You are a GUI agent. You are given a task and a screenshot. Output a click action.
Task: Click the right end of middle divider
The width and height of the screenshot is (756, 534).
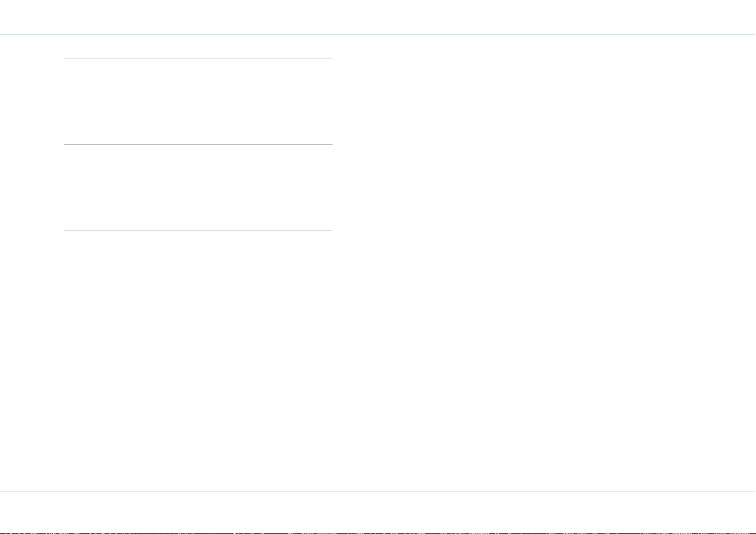click(x=331, y=144)
